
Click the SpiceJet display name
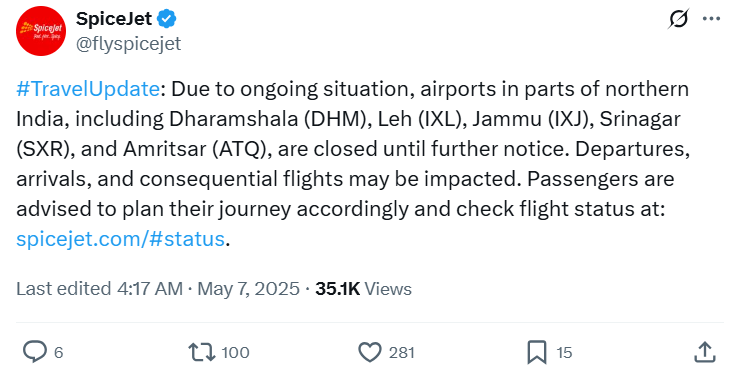coord(114,19)
